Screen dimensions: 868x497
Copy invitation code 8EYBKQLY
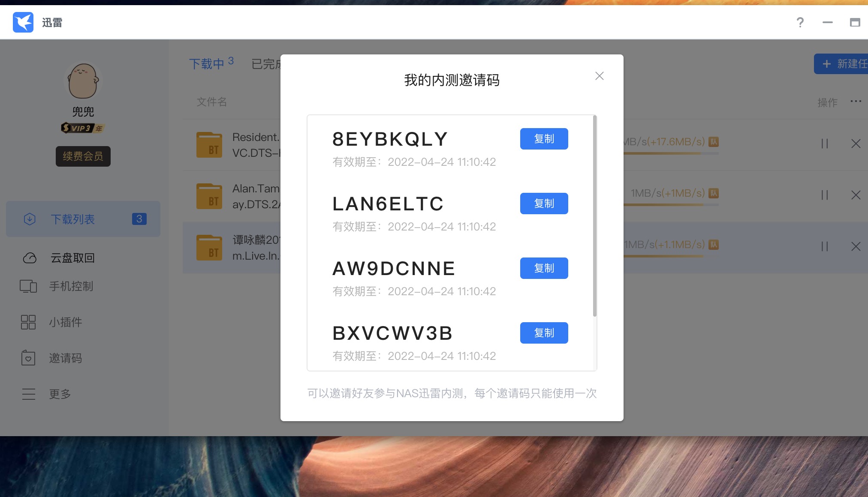point(544,139)
